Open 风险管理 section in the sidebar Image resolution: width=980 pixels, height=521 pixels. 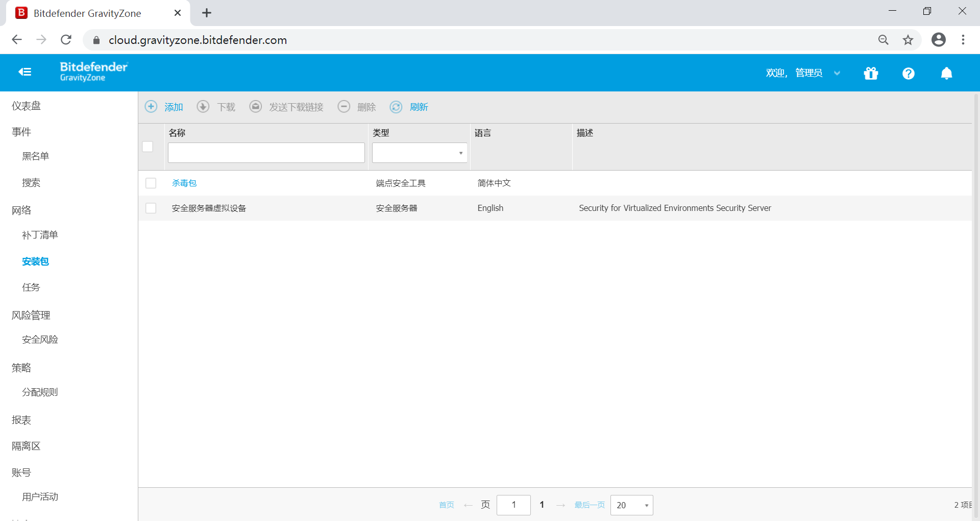point(31,315)
